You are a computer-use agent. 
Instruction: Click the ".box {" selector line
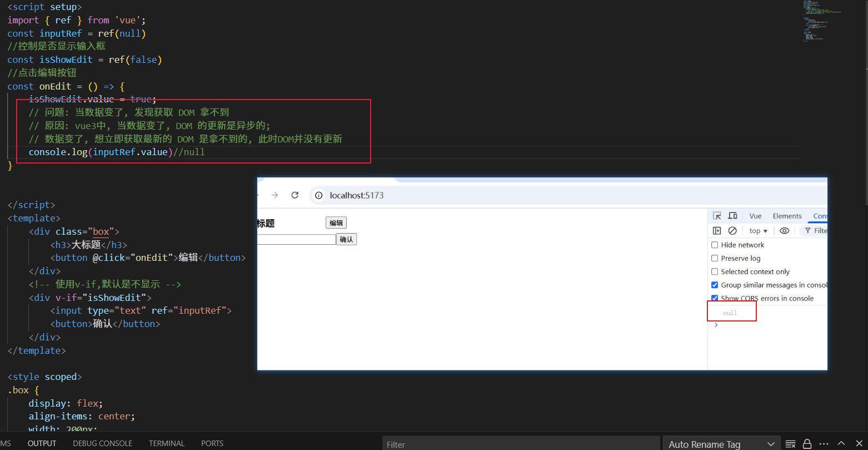(x=23, y=390)
